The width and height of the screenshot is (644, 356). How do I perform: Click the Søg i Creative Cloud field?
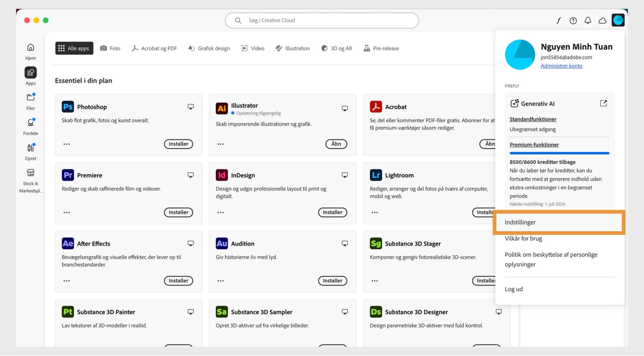(322, 20)
